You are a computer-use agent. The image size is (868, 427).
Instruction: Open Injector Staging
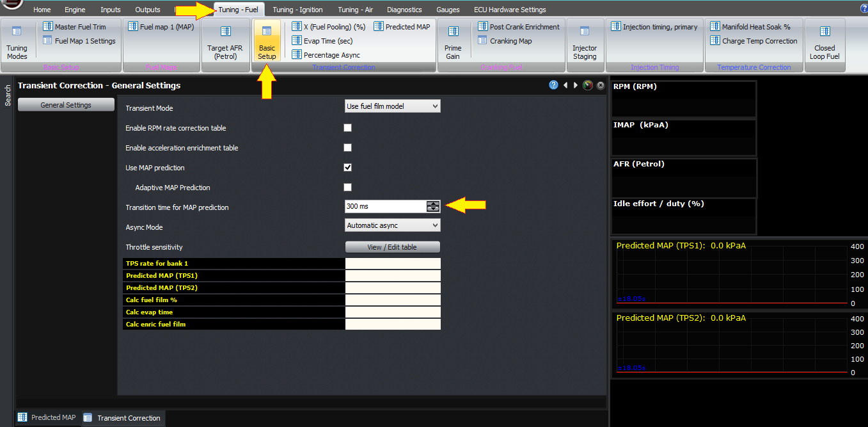coord(585,42)
